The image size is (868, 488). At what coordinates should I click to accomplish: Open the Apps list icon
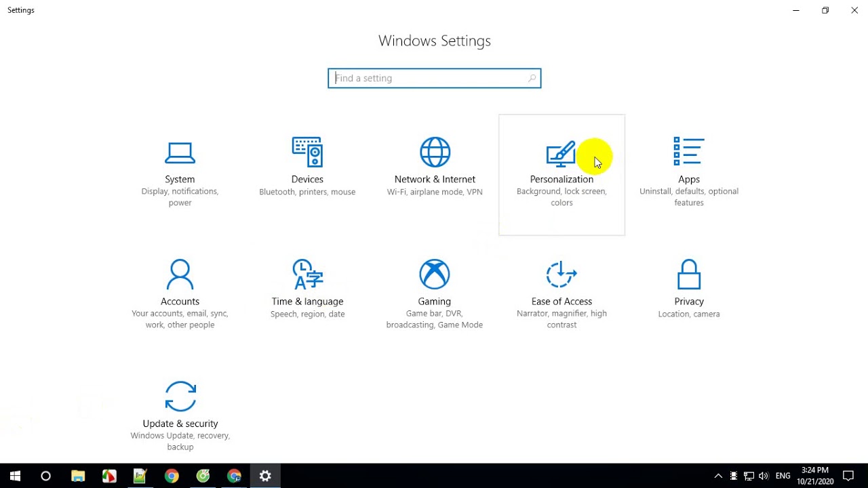click(x=689, y=151)
